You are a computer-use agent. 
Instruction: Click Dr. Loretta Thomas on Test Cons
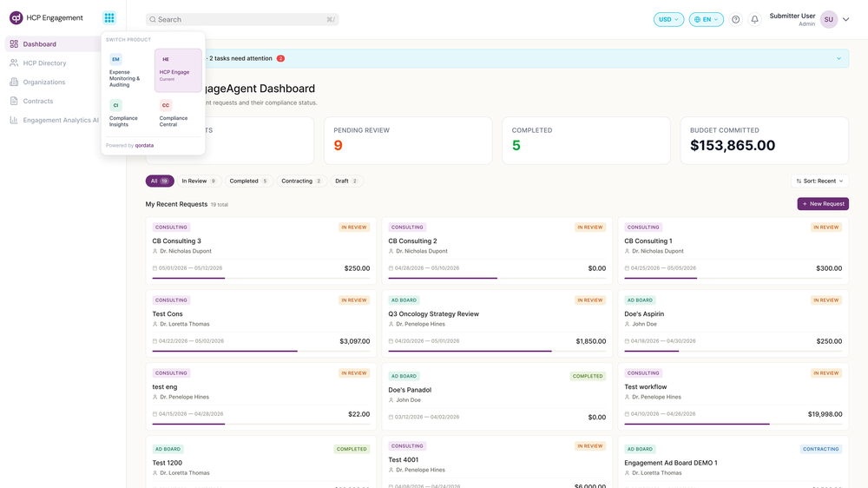pos(184,324)
